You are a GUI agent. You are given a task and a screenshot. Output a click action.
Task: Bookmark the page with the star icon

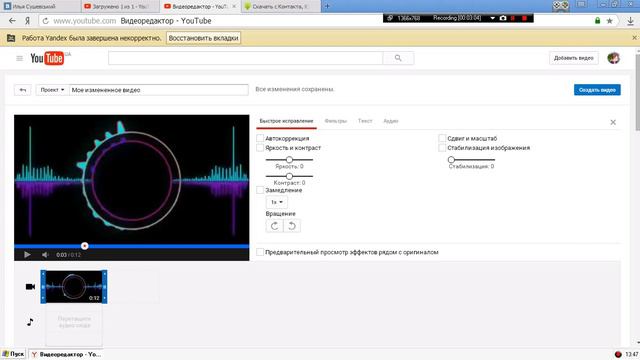click(x=609, y=21)
